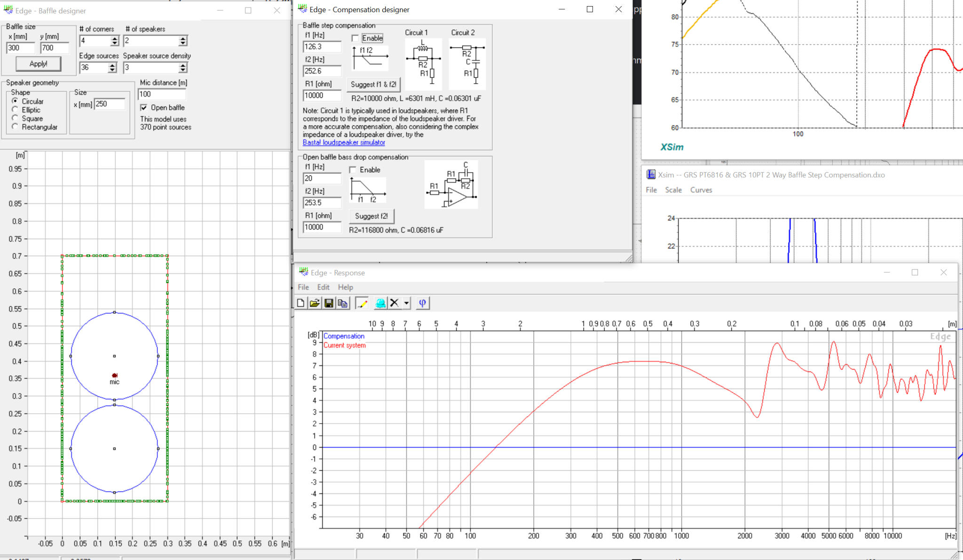Image resolution: width=963 pixels, height=560 pixels.
Task: Click the Xsim window title icon
Action: point(651,174)
